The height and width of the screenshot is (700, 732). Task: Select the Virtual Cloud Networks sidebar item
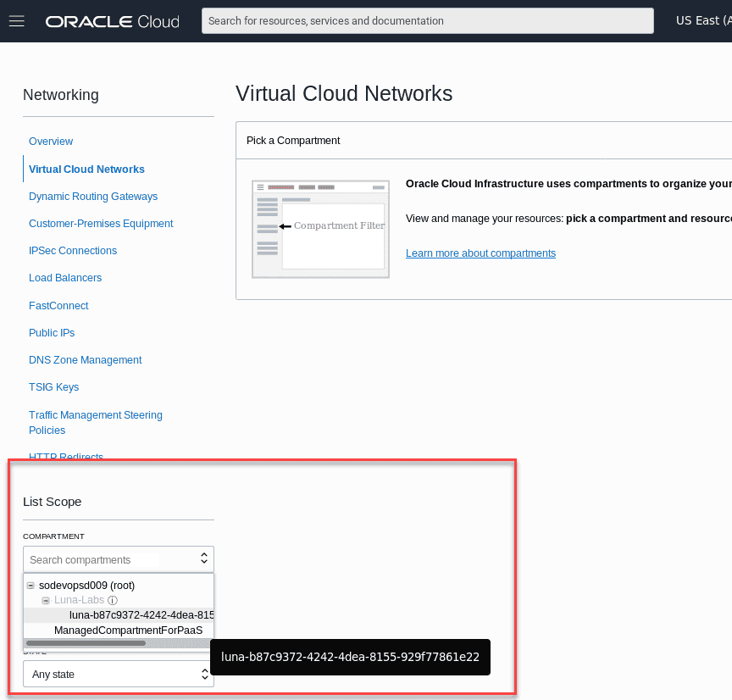tap(86, 169)
